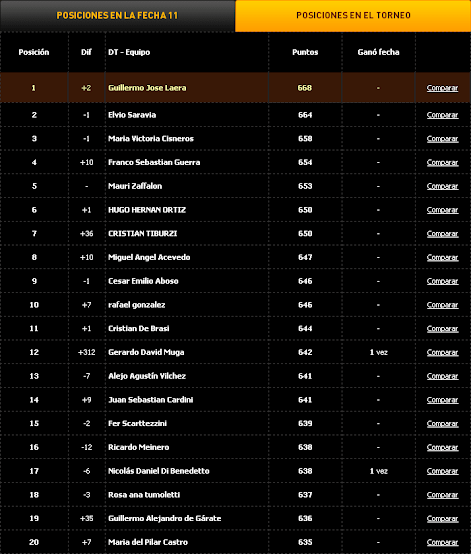Select the Posición column header
The image size is (471, 554).
[34, 52]
